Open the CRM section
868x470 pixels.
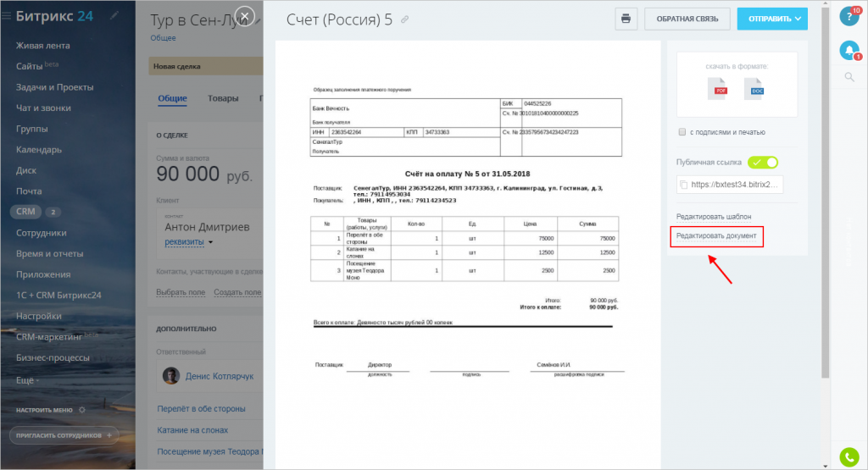[25, 211]
